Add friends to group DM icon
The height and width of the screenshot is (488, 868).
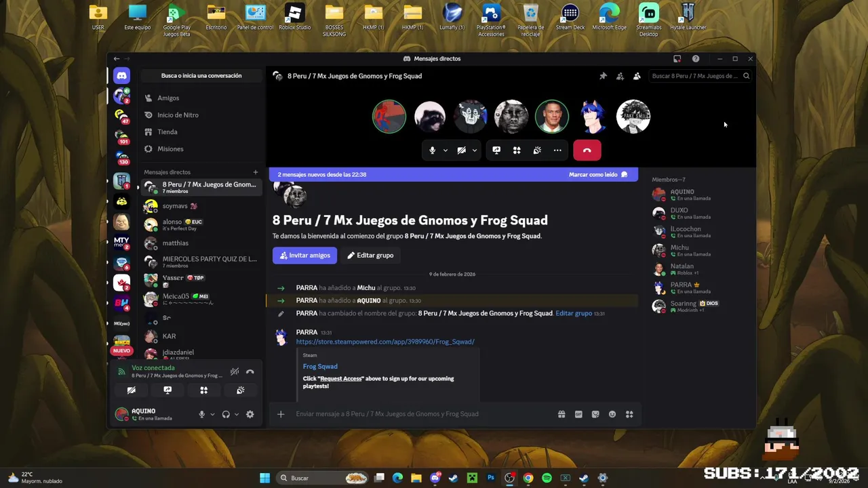[x=620, y=76]
